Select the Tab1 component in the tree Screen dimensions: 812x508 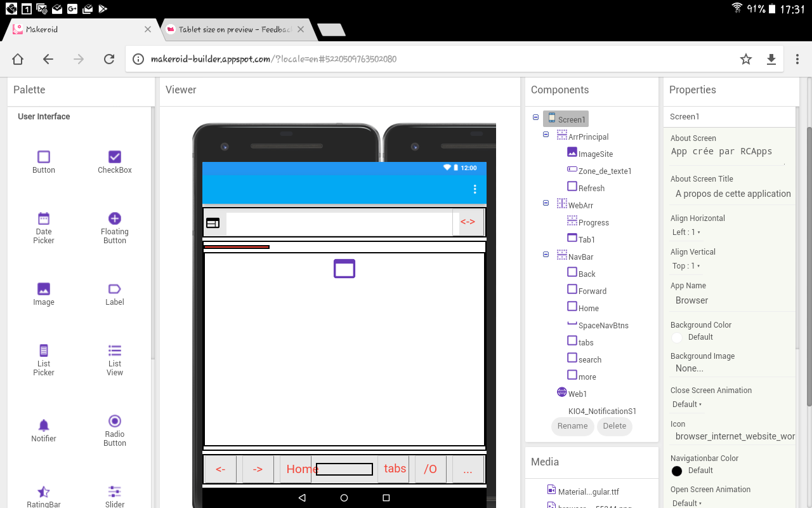[581, 239]
